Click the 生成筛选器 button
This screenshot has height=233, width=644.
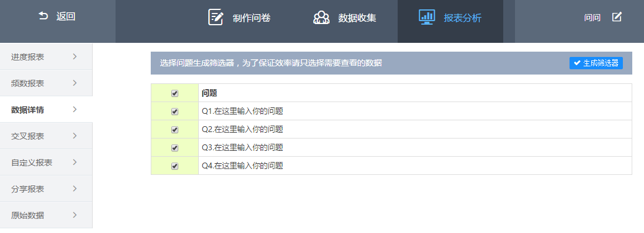click(596, 63)
